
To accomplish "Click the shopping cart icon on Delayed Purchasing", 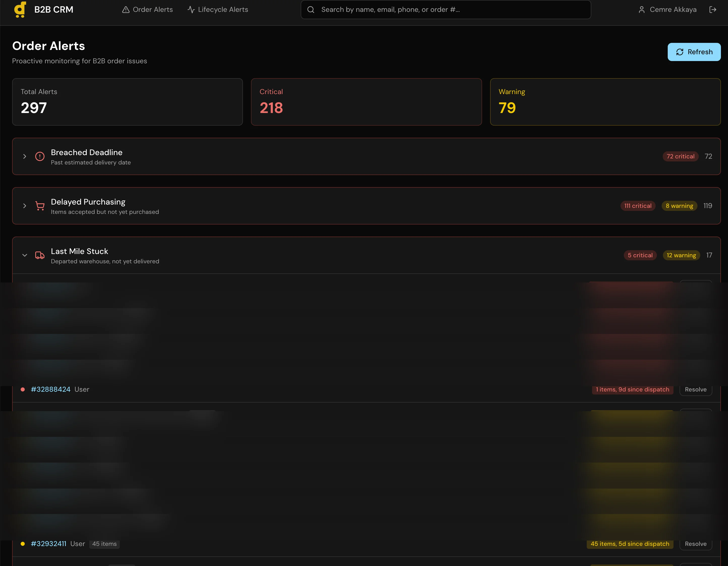I will pyautogui.click(x=40, y=206).
